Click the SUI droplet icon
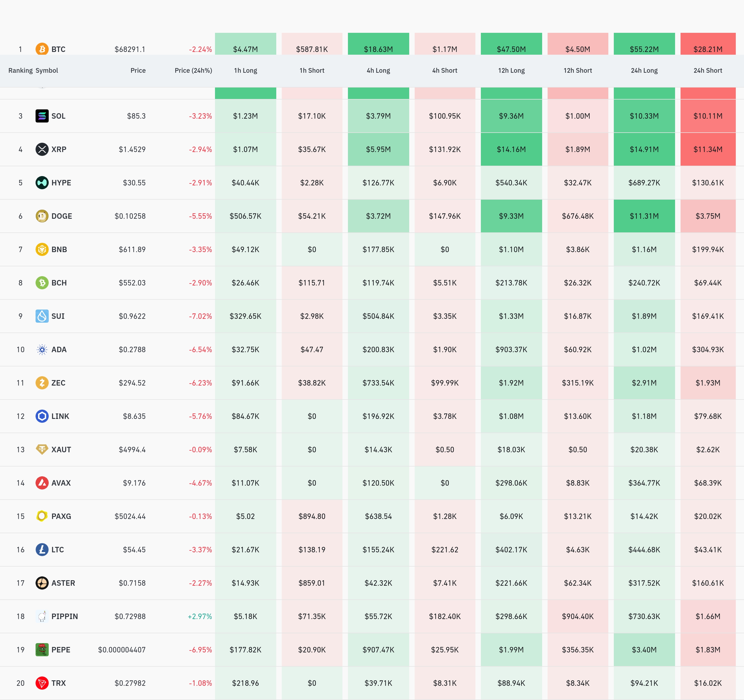 coord(42,316)
